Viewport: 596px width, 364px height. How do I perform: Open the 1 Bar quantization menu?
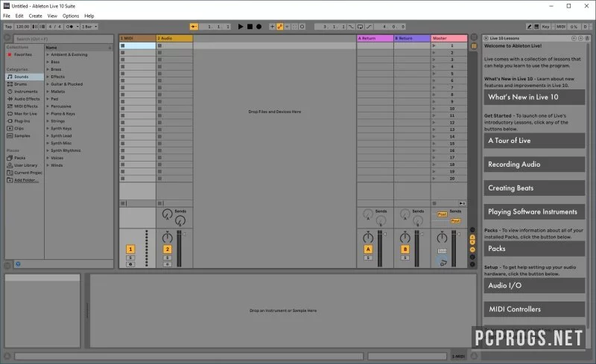(89, 27)
